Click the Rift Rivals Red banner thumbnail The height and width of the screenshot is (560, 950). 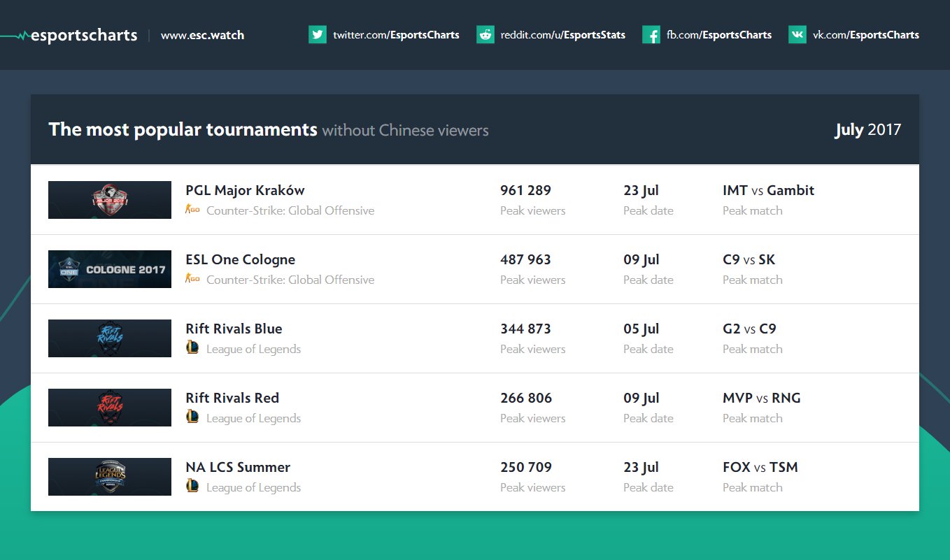point(110,408)
